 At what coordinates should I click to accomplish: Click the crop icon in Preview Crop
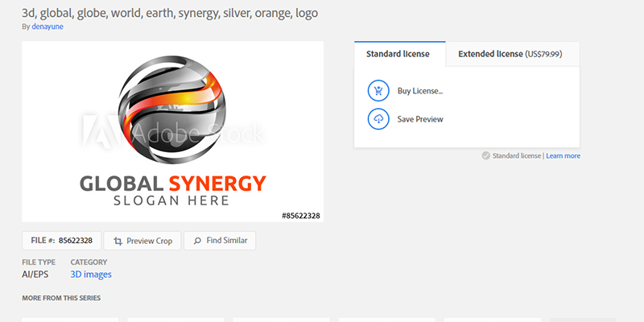[118, 241]
